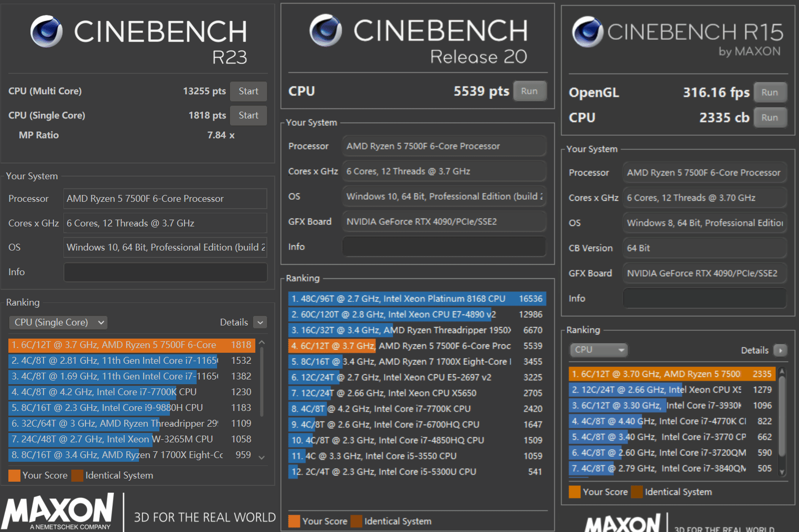Image resolution: width=799 pixels, height=532 pixels.
Task: Click the R15 ranking scrollbar down arrow
Action: click(782, 472)
